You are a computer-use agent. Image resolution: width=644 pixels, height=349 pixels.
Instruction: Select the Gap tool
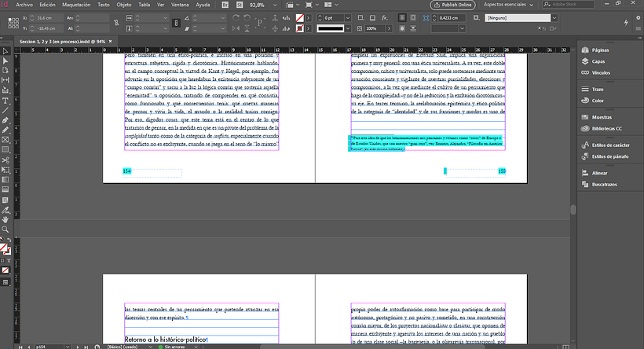tap(5, 80)
